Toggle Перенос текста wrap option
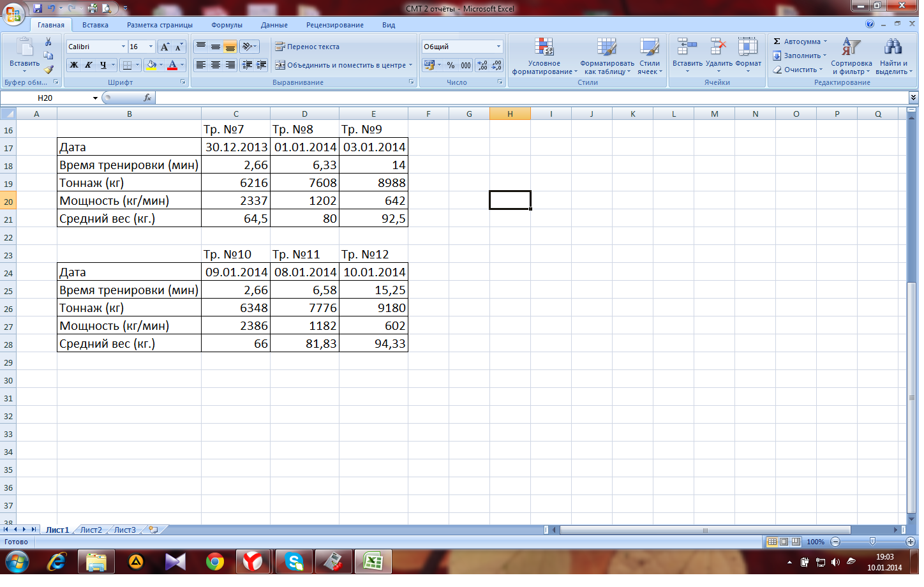Viewport: 924px width, 587px height. coord(308,47)
